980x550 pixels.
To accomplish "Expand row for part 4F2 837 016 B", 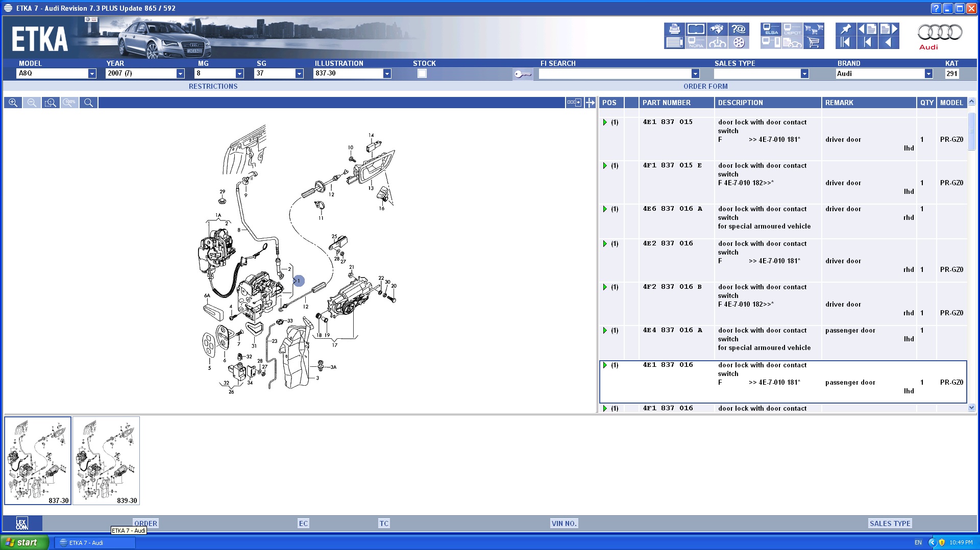I will coord(605,287).
